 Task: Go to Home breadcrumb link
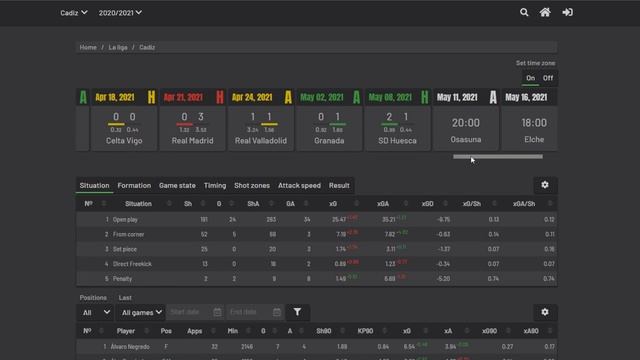tap(88, 47)
